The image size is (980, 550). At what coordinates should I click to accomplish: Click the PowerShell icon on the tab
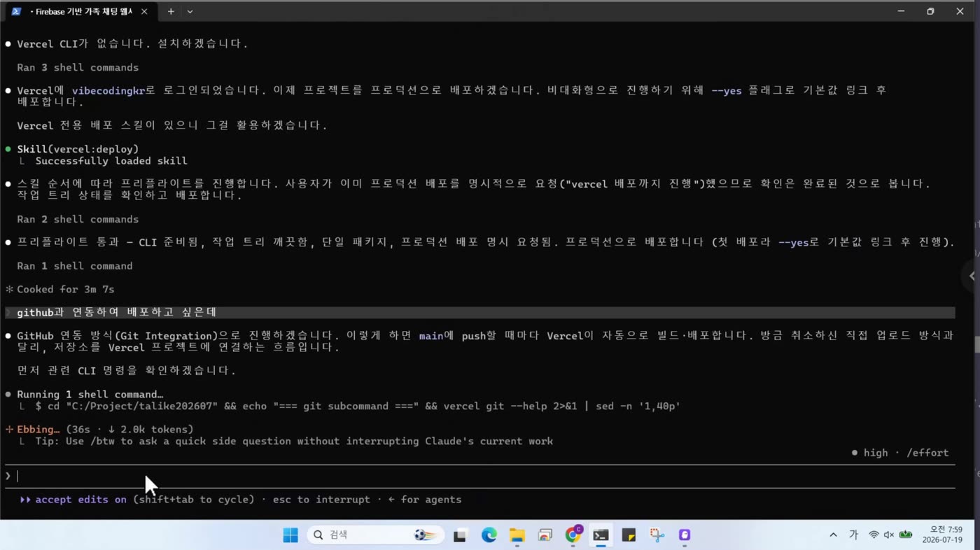[17, 11]
